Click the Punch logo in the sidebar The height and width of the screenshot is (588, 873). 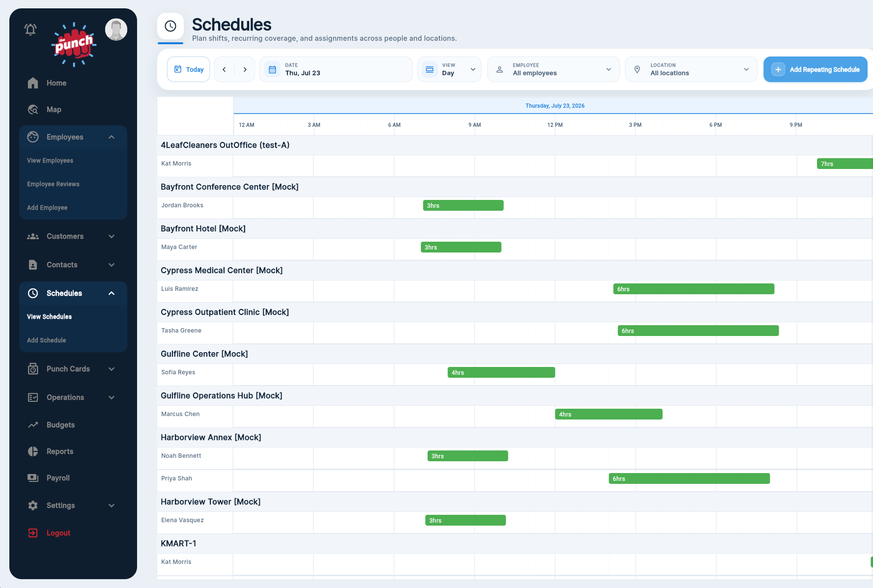[74, 44]
